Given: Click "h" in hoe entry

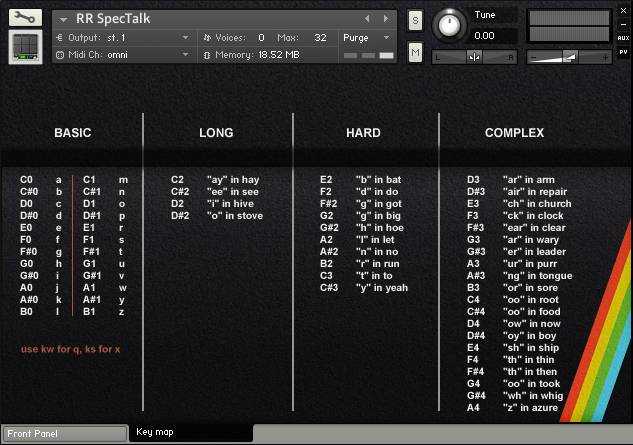Looking at the screenshot, I should coord(379,228).
